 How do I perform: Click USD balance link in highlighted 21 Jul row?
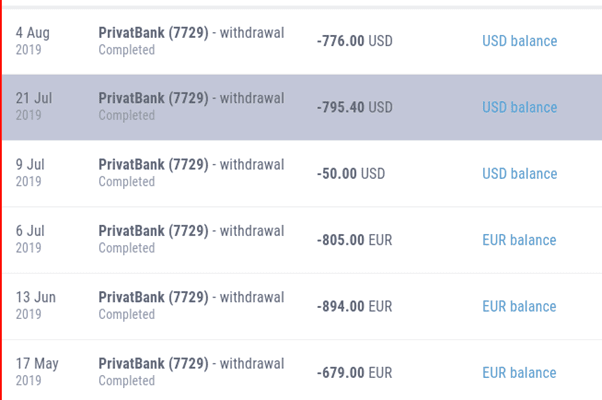(519, 107)
